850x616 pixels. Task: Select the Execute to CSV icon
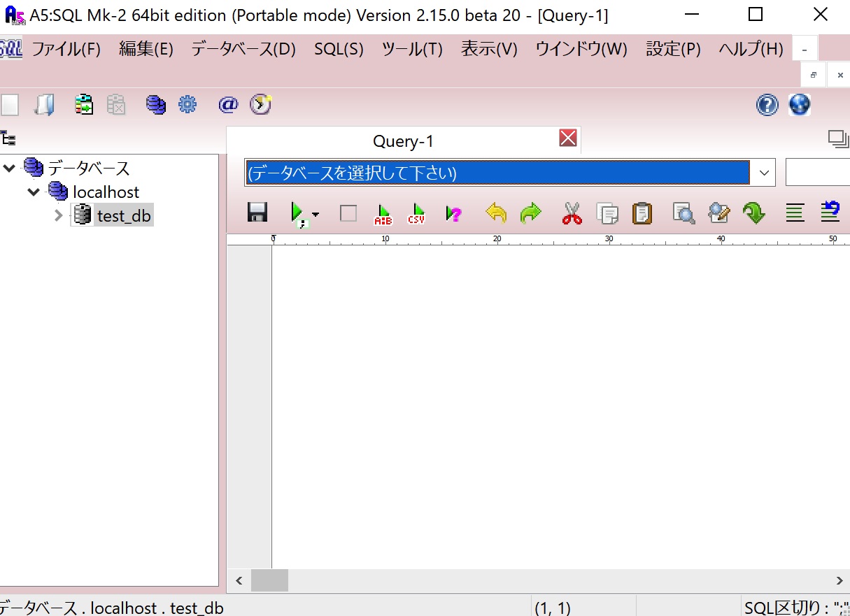(416, 213)
